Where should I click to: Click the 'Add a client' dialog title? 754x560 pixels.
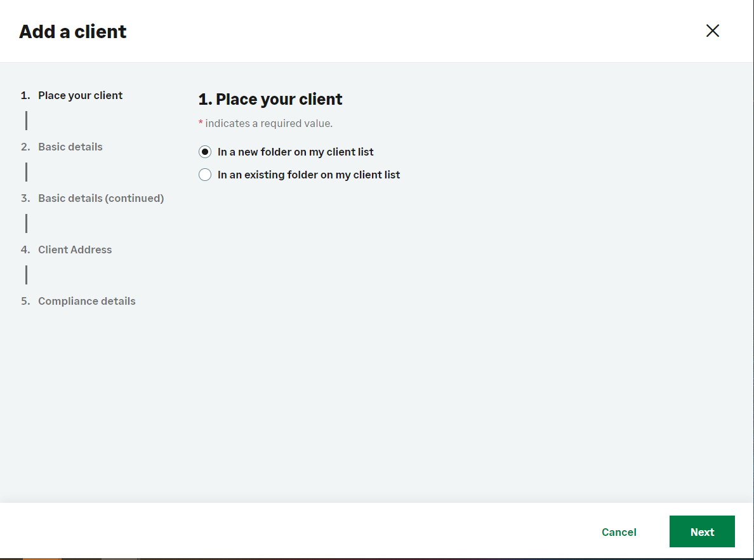point(73,32)
